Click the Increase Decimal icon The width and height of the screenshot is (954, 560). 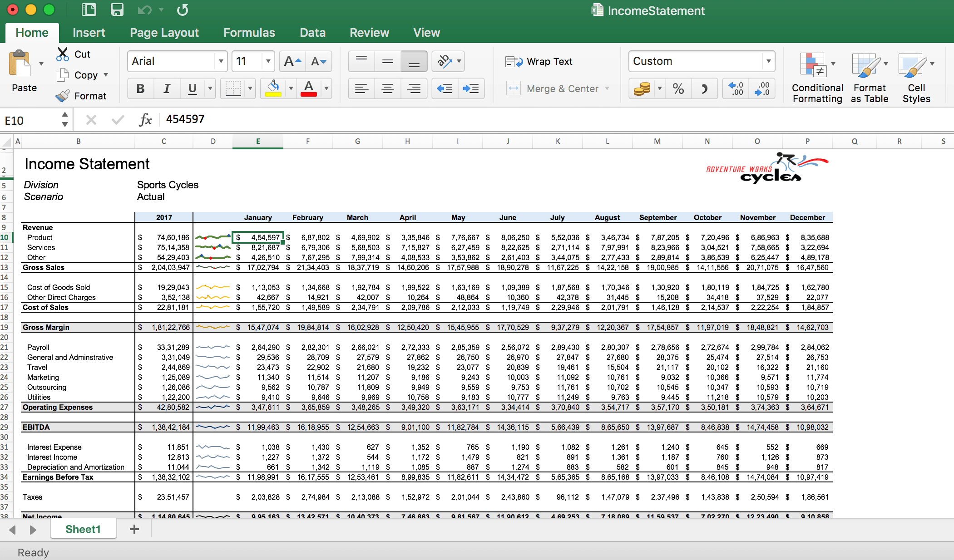coord(762,88)
